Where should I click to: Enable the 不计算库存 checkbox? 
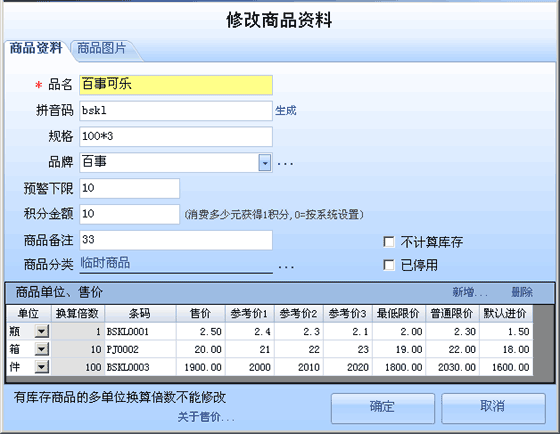(389, 242)
